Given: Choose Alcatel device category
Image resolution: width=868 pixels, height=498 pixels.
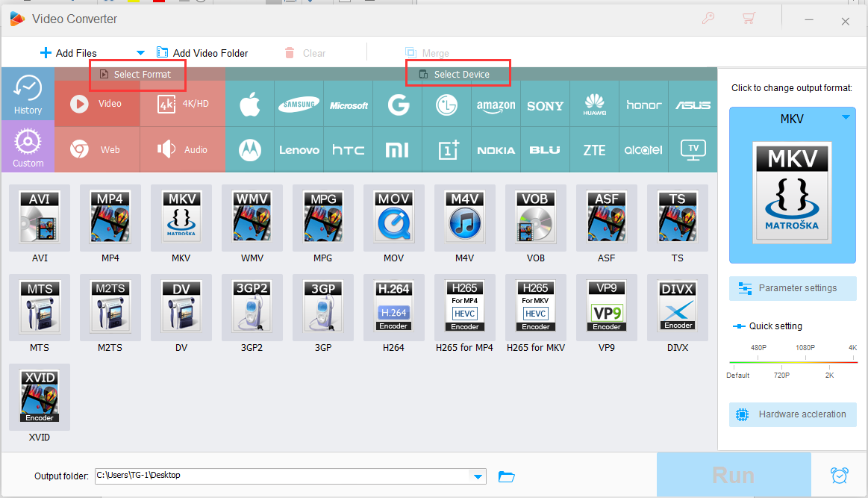Looking at the screenshot, I should click(644, 149).
